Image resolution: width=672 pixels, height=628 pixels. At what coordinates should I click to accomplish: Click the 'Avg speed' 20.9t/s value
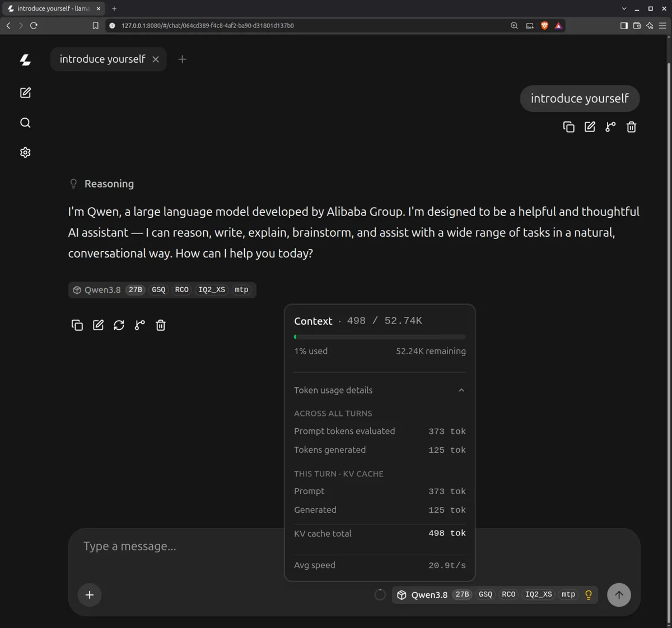pyautogui.click(x=447, y=565)
